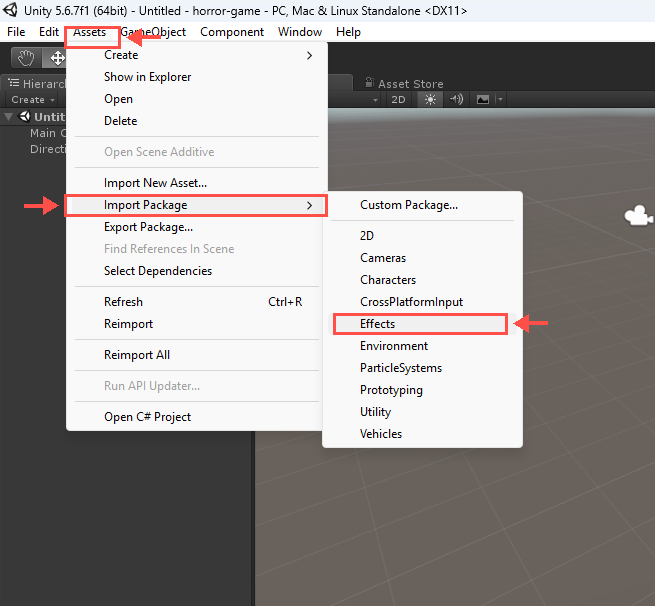The width and height of the screenshot is (655, 606).
Task: Click the camera gizmo in scene view
Action: tap(638, 216)
